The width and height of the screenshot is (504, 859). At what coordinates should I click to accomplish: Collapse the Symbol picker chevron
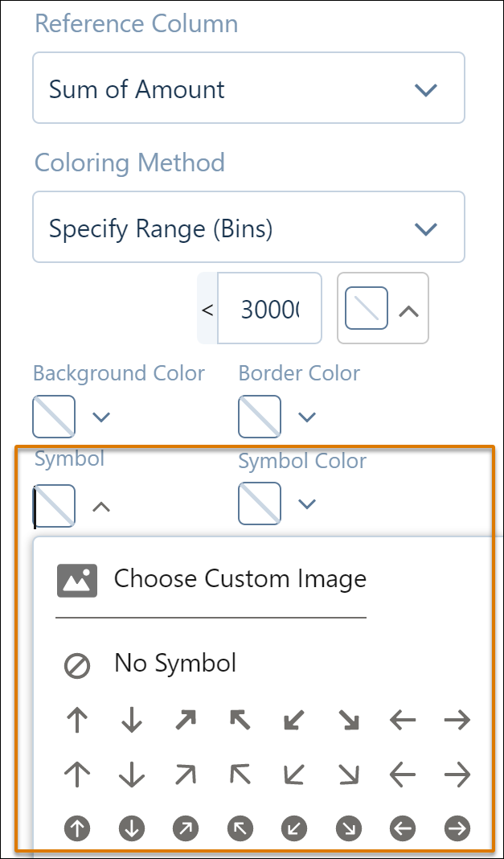tap(101, 507)
